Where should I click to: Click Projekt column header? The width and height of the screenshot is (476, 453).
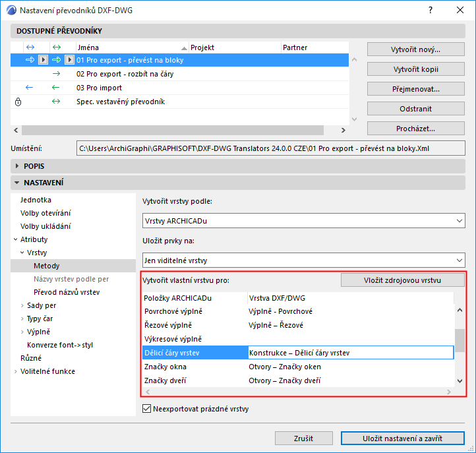[x=235, y=47]
